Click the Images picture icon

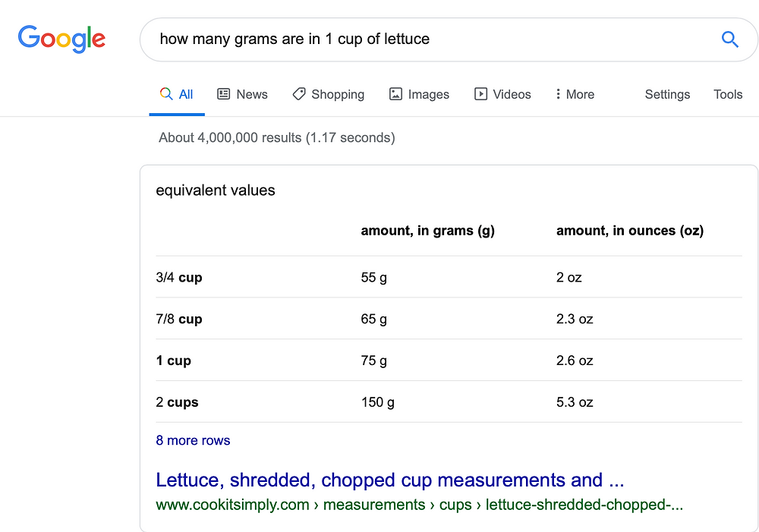[x=395, y=94]
